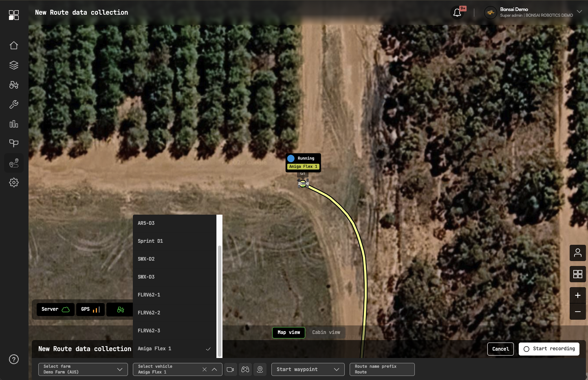The height and width of the screenshot is (380, 588).
Task: Open the wrench maintenance sidebar icon
Action: (14, 104)
